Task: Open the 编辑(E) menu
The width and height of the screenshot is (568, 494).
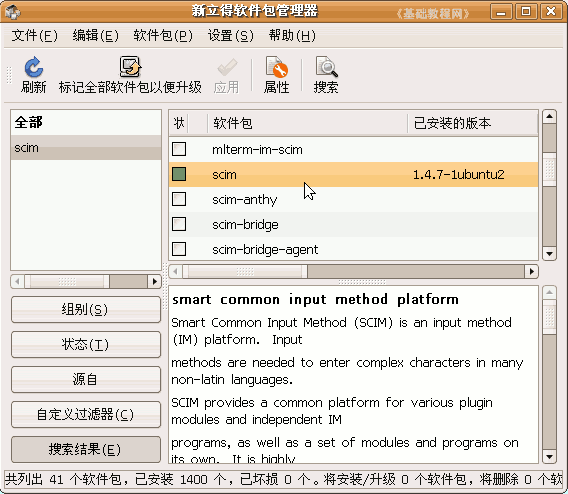Action: coord(95,35)
